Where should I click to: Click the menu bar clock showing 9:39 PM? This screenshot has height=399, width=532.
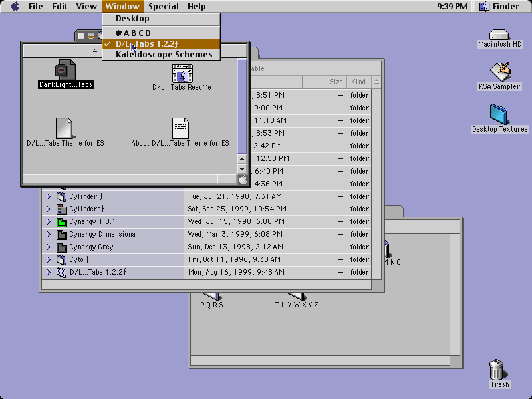tap(452, 7)
